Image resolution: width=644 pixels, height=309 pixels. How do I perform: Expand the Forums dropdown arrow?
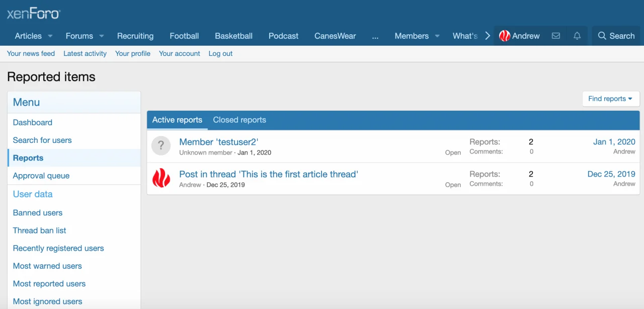pyautogui.click(x=101, y=36)
